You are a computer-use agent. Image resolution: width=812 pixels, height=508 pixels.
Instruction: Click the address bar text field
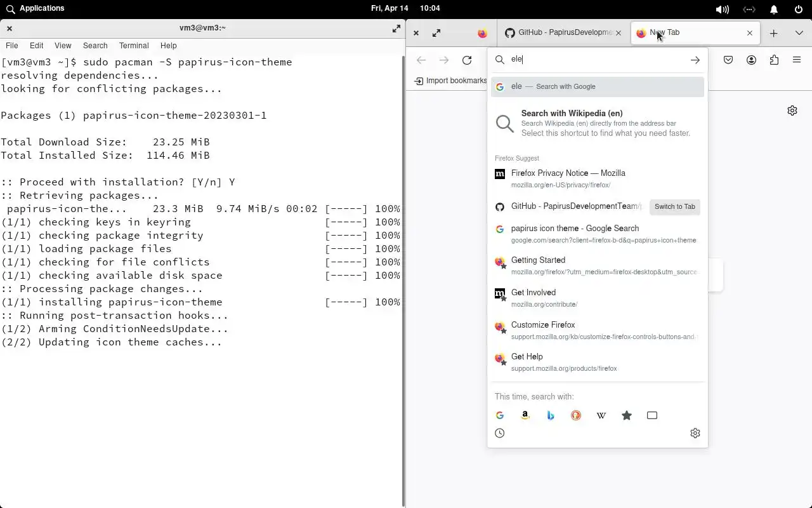coord(596,59)
